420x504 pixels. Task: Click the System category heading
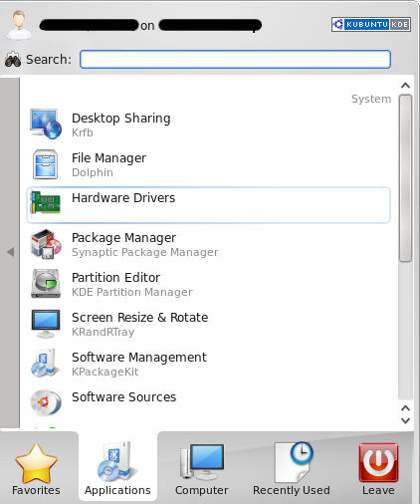[x=371, y=99]
